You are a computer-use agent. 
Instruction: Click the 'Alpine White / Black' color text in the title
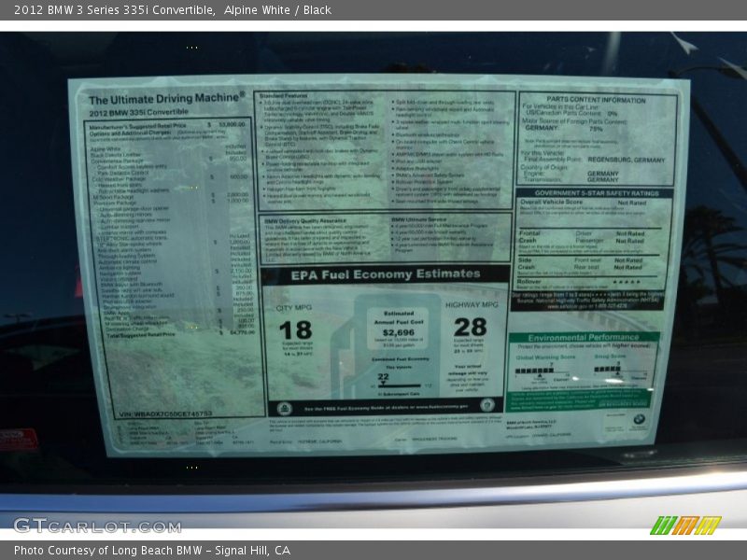[277, 9]
